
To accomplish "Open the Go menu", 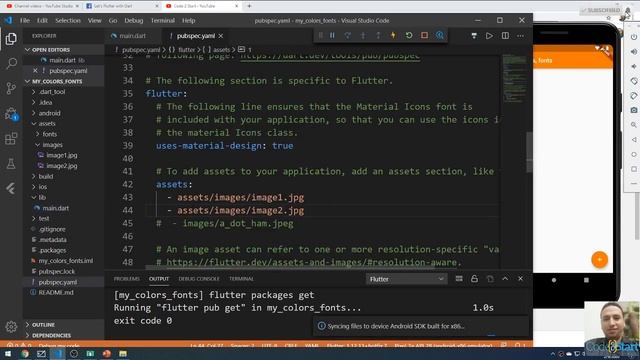I will (x=113, y=20).
